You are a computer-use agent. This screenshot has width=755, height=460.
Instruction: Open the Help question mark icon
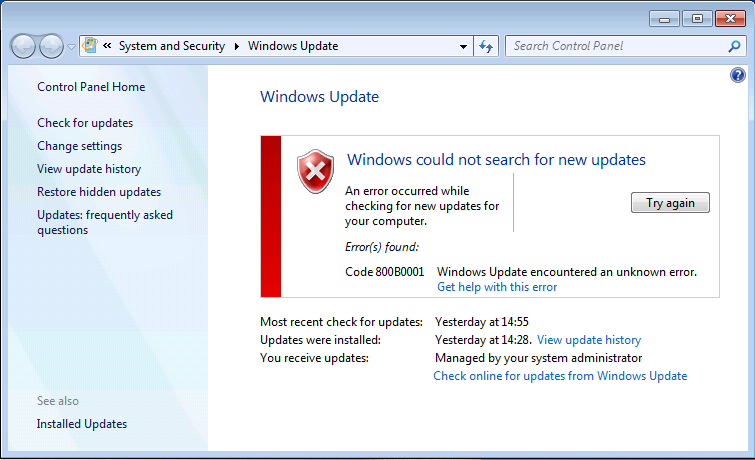click(737, 75)
